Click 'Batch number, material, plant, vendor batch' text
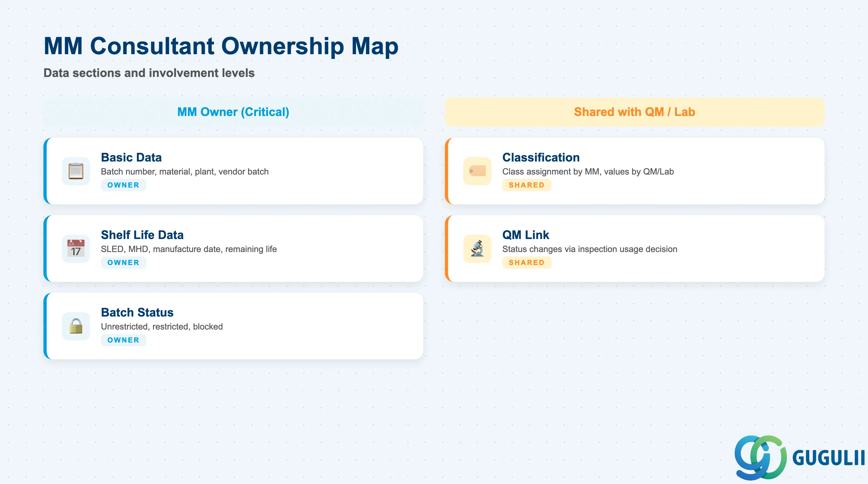 (x=185, y=172)
